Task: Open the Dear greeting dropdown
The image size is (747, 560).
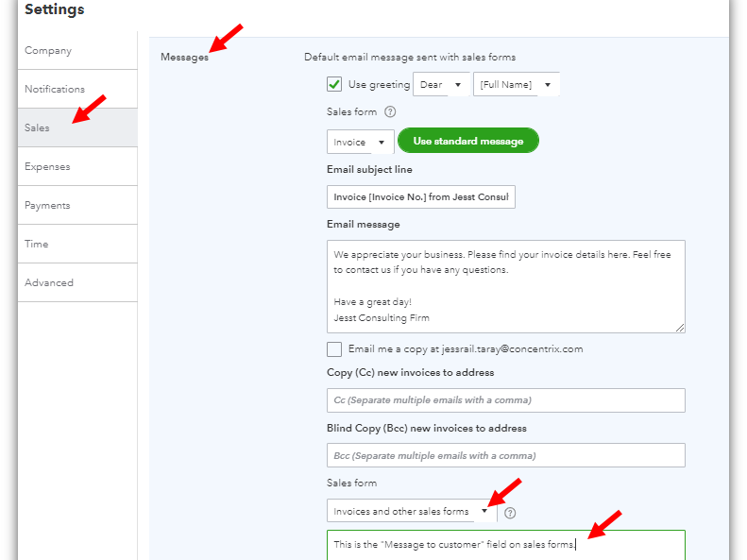Action: point(441,84)
